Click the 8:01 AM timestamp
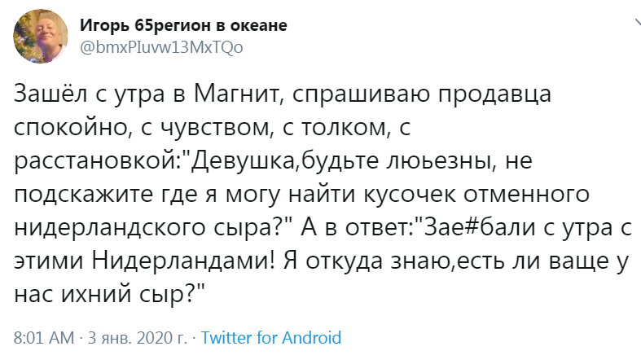This screenshot has height=364, width=641. (x=44, y=338)
